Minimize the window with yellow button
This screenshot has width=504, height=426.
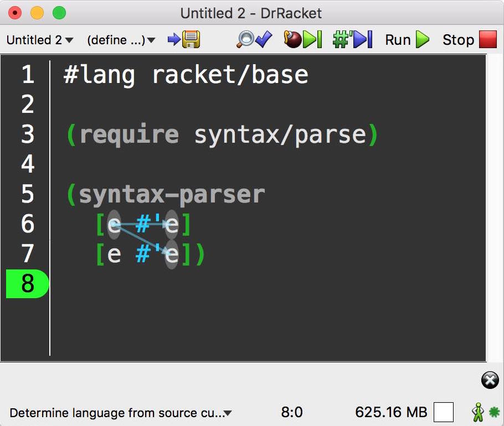37,13
